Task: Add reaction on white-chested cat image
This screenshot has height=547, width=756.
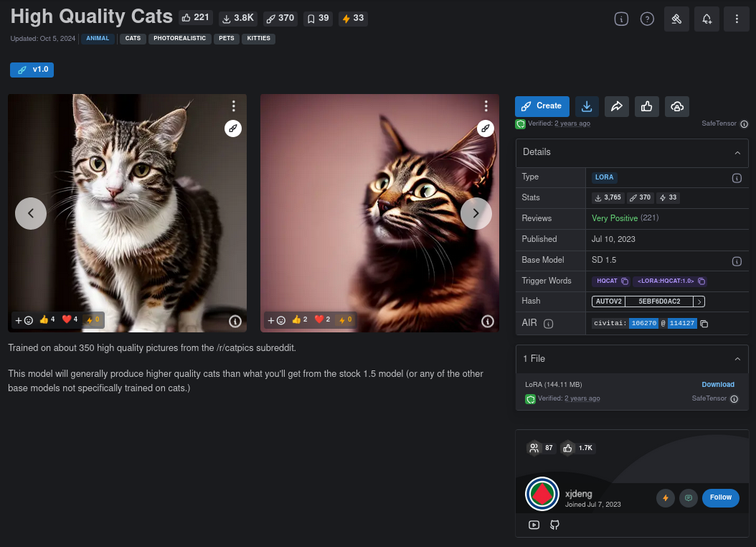Action: [x=24, y=320]
